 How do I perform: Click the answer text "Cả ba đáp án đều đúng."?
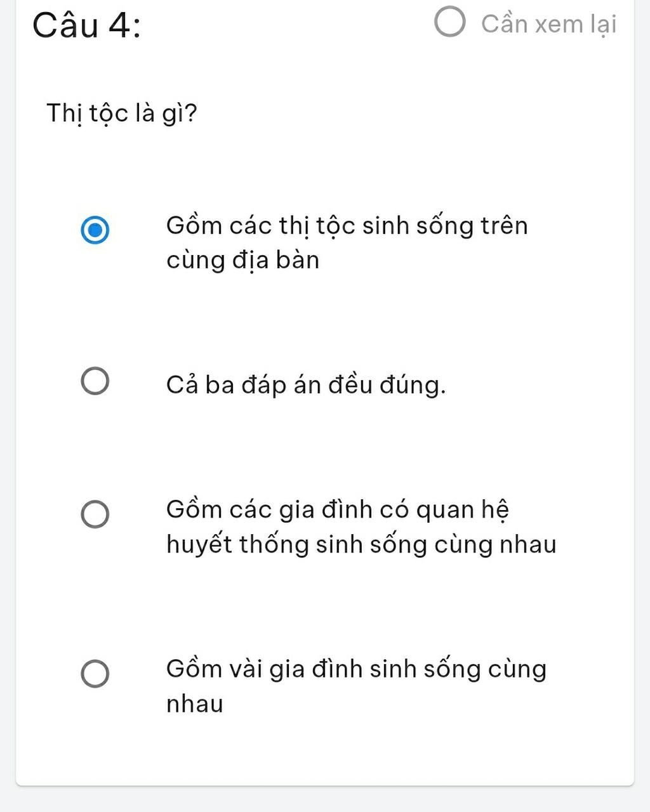(306, 385)
